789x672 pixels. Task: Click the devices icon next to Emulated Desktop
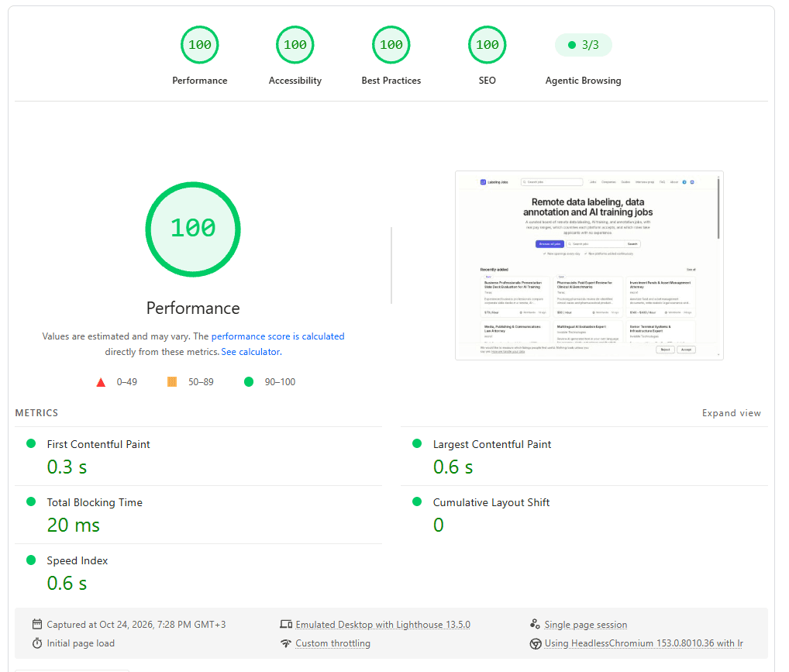pos(286,624)
